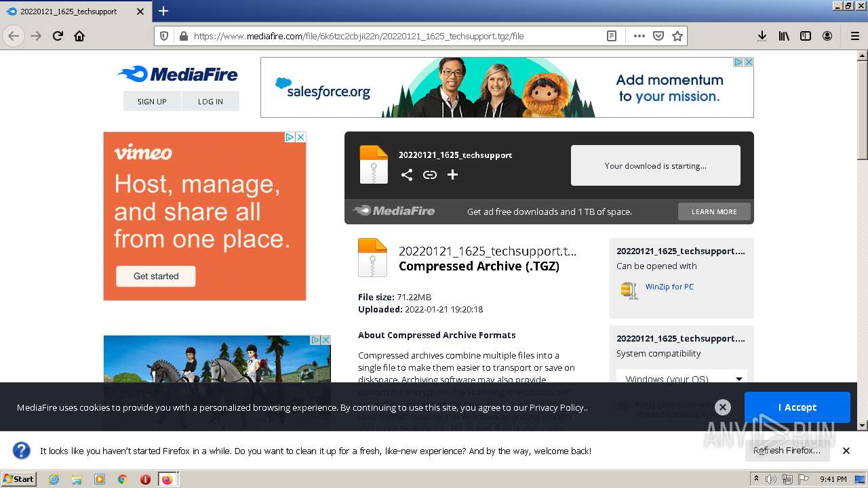Show sidebars icon in toolbar
Image resolution: width=868 pixels, height=488 pixels.
click(x=806, y=36)
